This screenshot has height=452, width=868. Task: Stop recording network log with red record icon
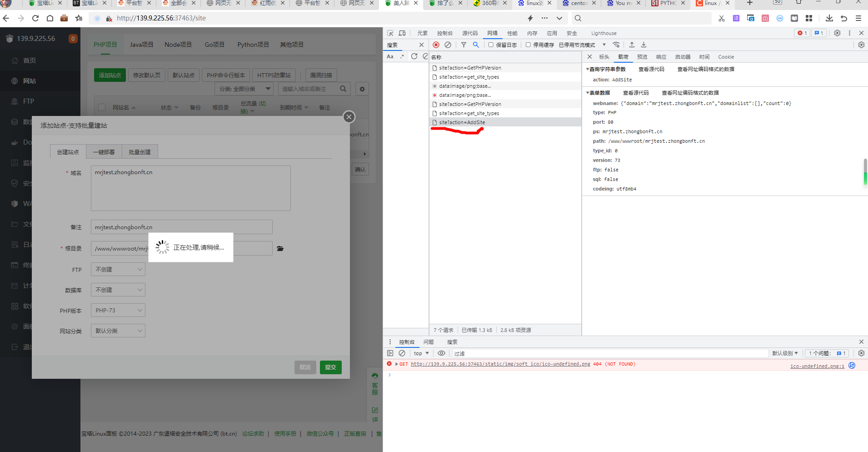pyautogui.click(x=436, y=45)
